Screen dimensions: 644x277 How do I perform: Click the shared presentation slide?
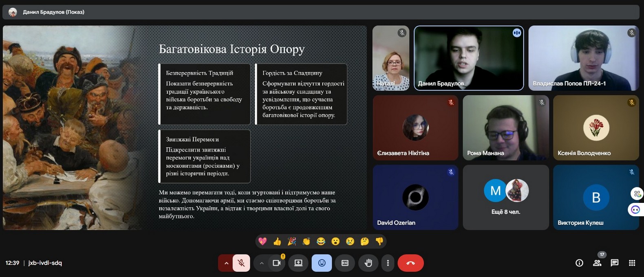(x=185, y=128)
